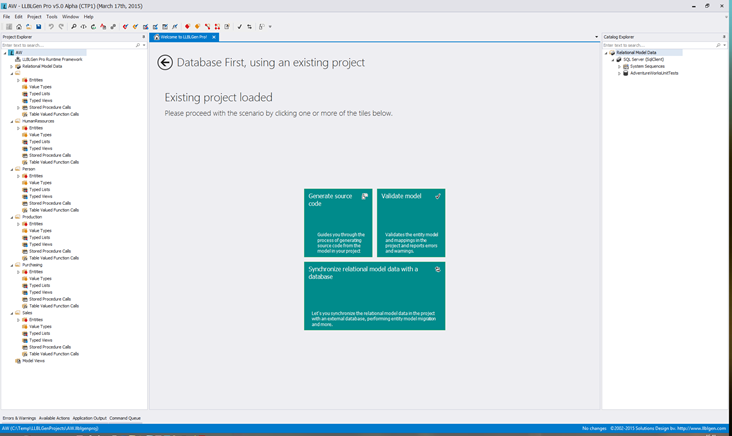Image resolution: width=732 pixels, height=436 pixels.
Task: Click the Synchronize relational model data tile
Action: [x=374, y=296]
